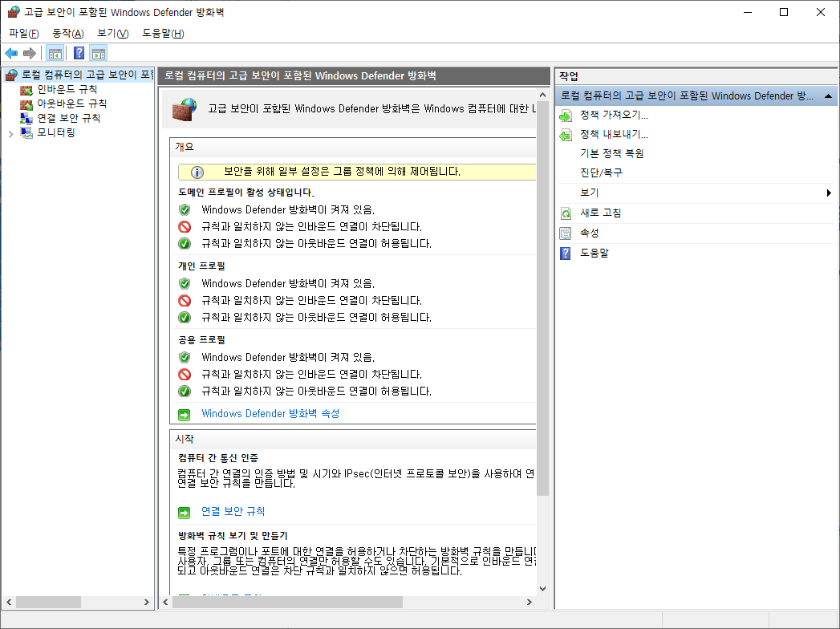Click the green arrow icon beside 연결 보안 규칙 link
The image size is (840, 629).
[185, 512]
